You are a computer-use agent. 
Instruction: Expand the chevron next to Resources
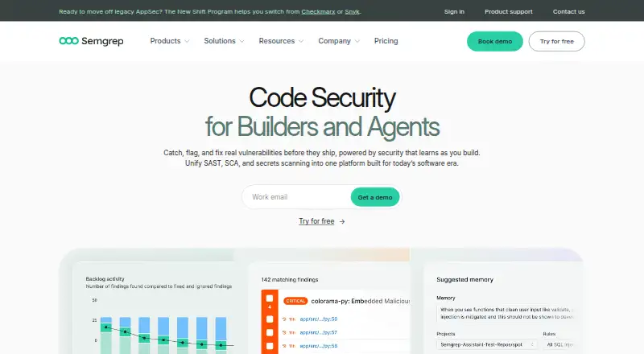tap(301, 42)
